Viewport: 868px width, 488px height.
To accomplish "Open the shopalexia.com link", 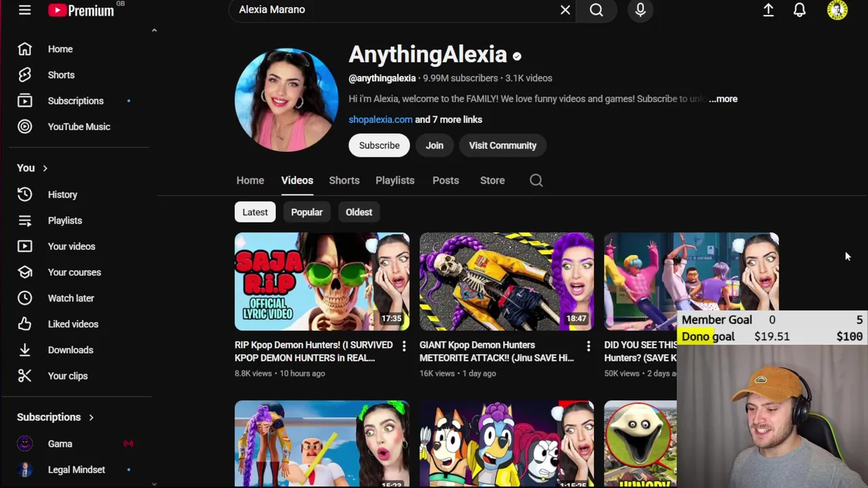I will 380,119.
